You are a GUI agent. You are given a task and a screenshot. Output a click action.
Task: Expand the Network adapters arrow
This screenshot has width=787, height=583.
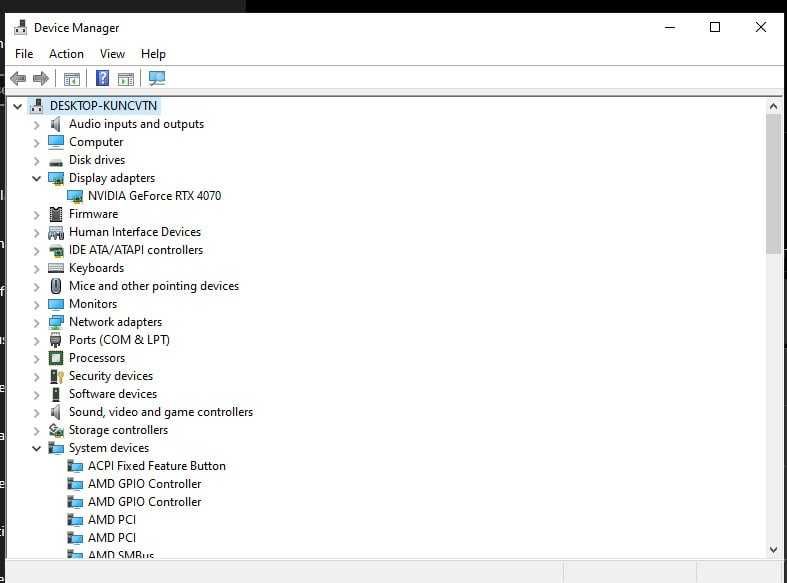tap(37, 323)
